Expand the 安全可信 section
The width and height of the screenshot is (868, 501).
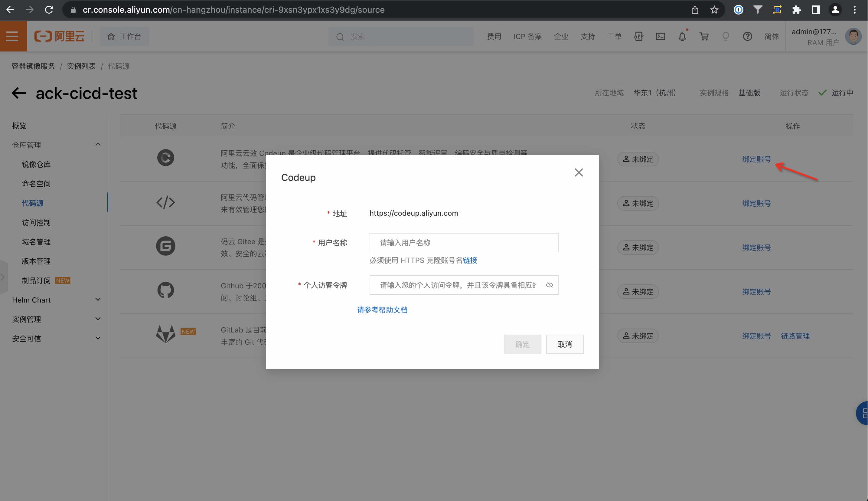(98, 338)
